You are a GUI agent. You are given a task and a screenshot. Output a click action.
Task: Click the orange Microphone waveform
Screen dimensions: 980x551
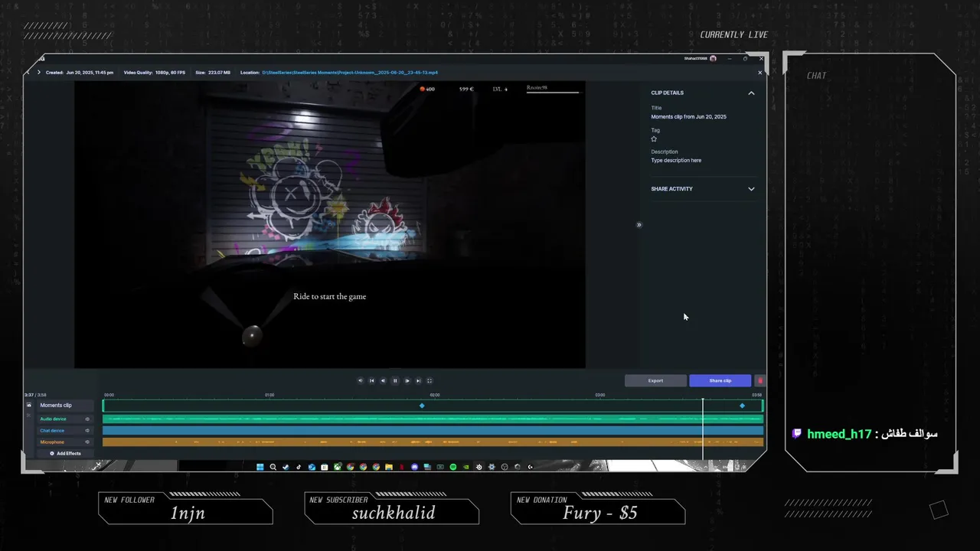[x=433, y=442]
